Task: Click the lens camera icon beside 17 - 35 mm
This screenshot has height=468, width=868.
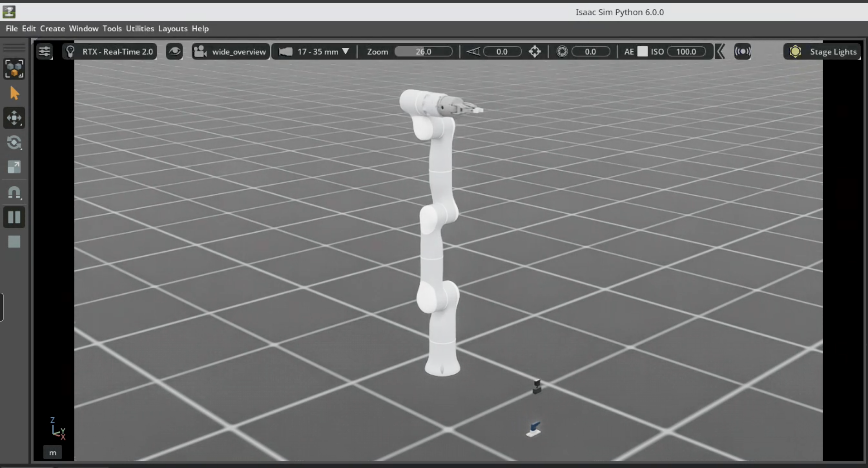Action: pos(285,51)
